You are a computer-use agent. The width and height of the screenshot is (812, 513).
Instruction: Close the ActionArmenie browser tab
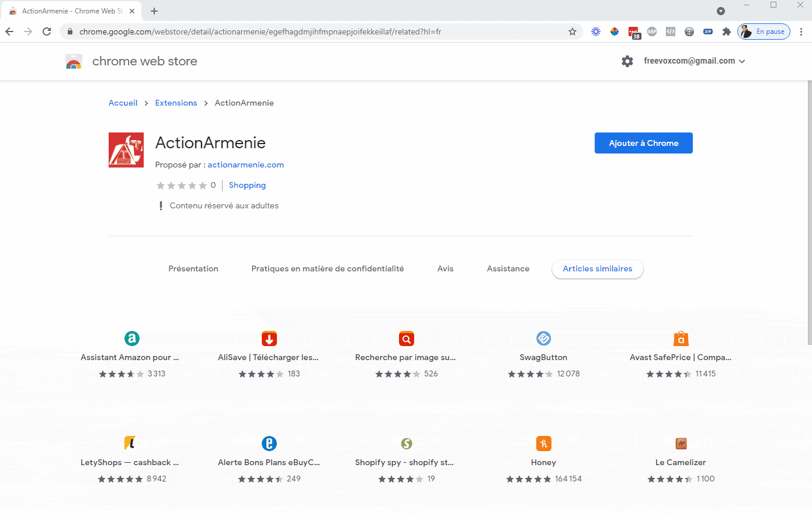coord(132,11)
